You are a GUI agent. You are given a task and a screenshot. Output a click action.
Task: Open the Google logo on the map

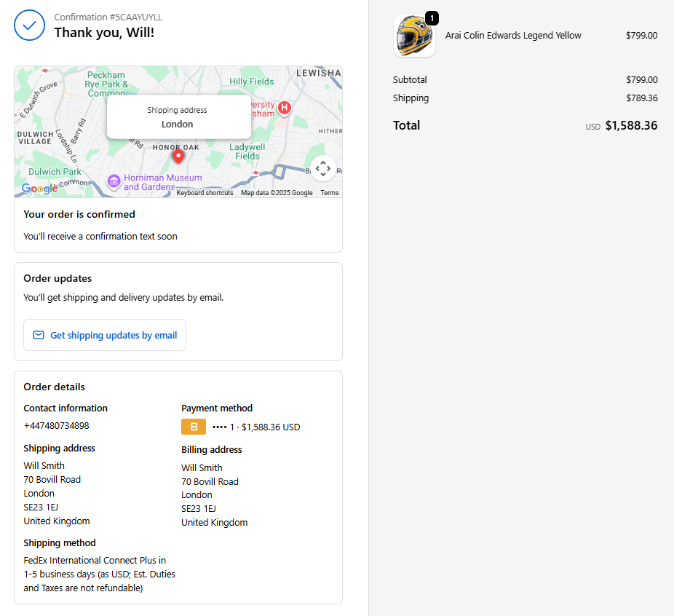tap(39, 189)
